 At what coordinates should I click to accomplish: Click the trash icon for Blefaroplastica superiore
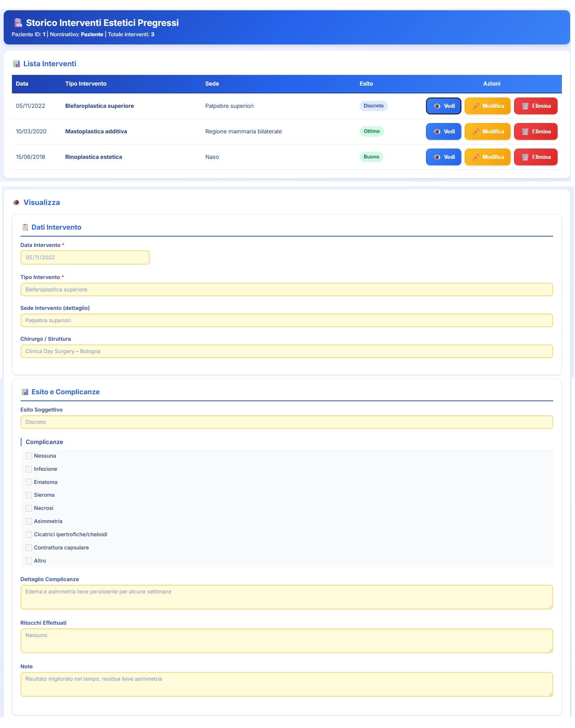pyautogui.click(x=525, y=106)
